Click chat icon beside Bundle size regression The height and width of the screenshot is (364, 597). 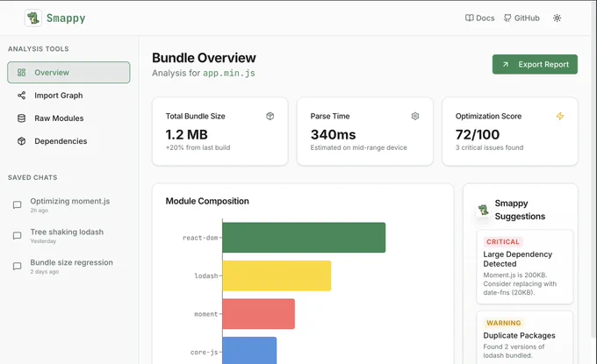(x=18, y=267)
